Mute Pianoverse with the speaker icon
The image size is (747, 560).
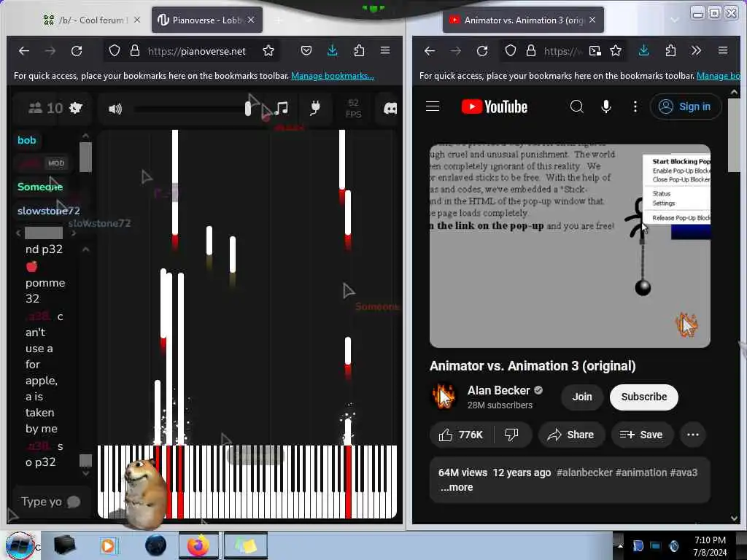(x=115, y=109)
